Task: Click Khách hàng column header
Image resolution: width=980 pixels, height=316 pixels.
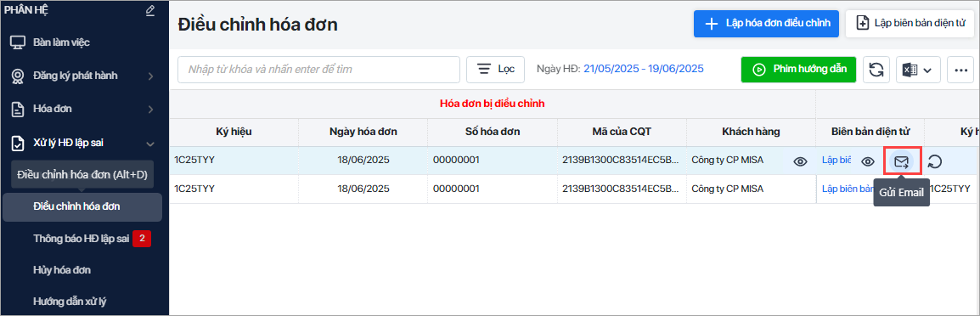Action: (x=751, y=132)
